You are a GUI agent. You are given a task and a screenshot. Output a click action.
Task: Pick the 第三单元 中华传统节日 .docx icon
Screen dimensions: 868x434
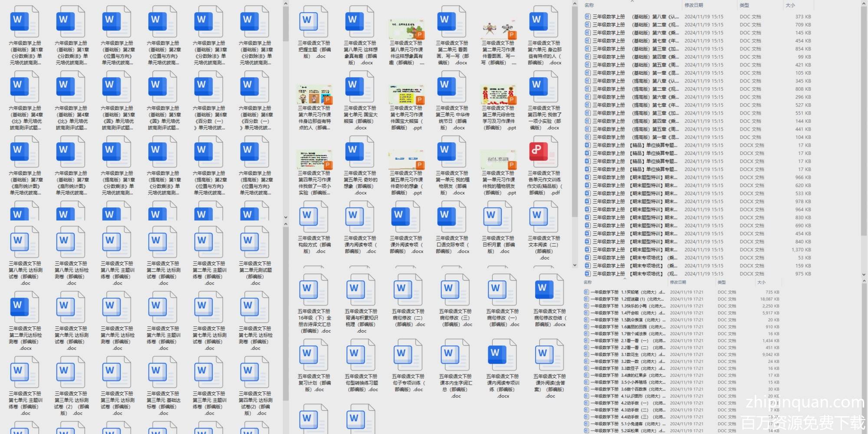[x=452, y=86]
